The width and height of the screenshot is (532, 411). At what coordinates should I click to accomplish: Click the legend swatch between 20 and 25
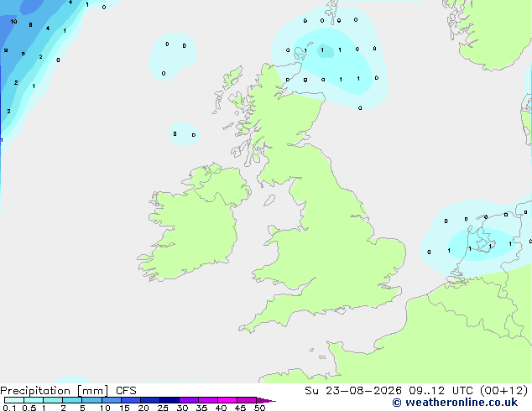pos(149,400)
